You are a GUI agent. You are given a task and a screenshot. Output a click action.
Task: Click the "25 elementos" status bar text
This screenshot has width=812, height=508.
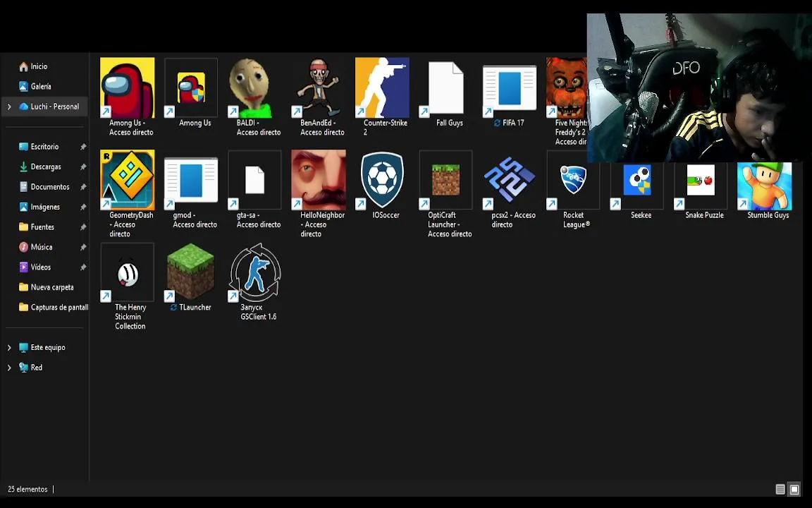(27, 490)
